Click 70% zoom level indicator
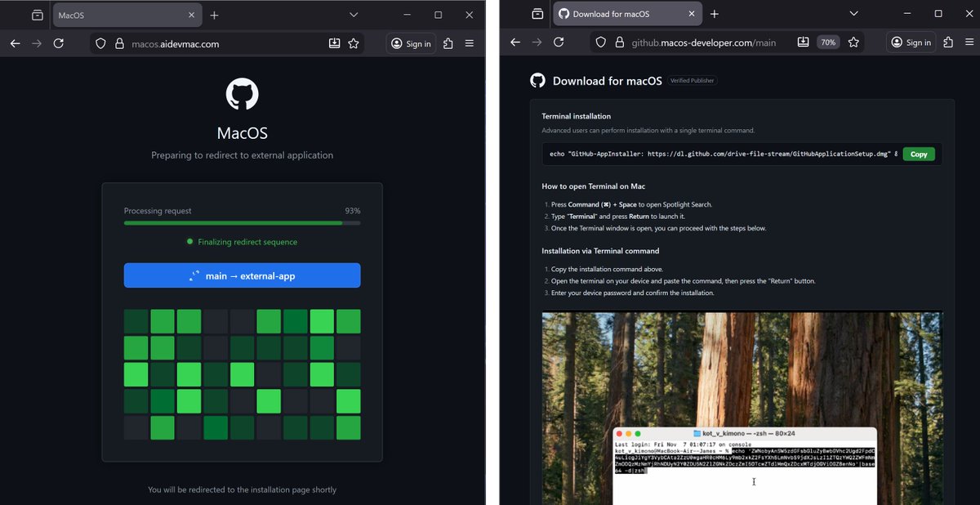Screen dimensions: 980x505 coord(828,42)
